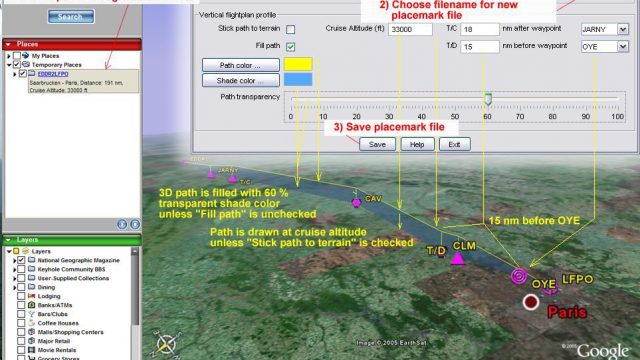Expand the National Geographic Magazine node
The height and width of the screenshot is (360, 640).
[x=15, y=260]
